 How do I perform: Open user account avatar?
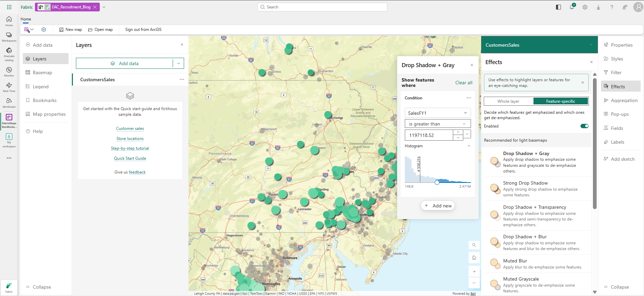click(x=638, y=7)
